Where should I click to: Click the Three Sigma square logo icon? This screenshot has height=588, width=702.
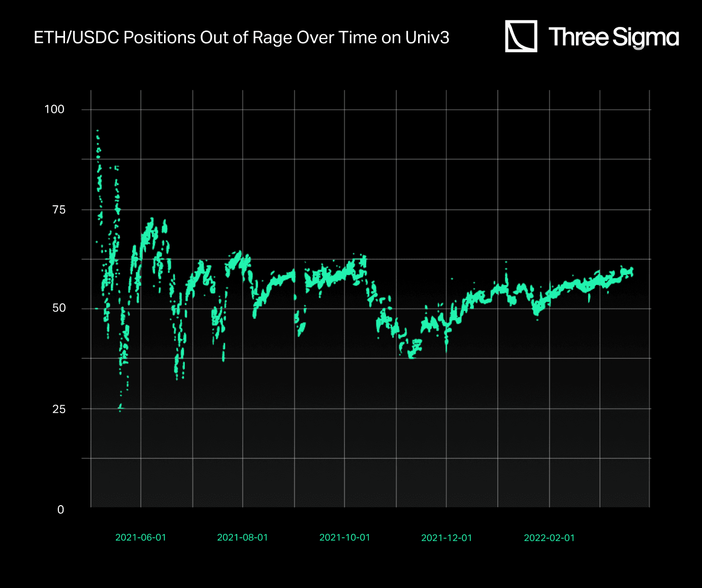pos(521,36)
